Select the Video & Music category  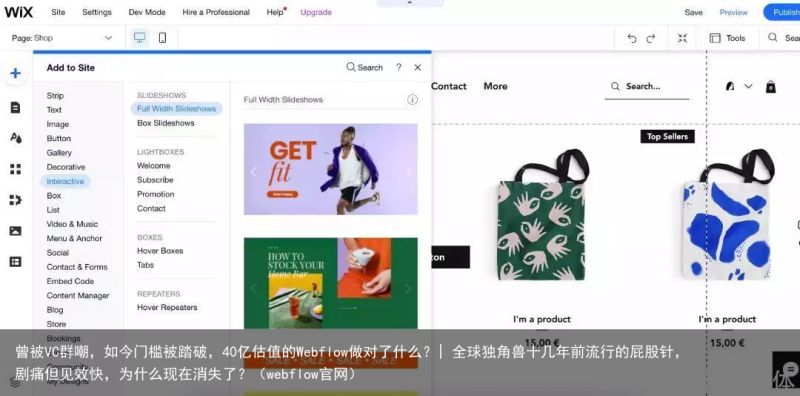click(x=72, y=224)
